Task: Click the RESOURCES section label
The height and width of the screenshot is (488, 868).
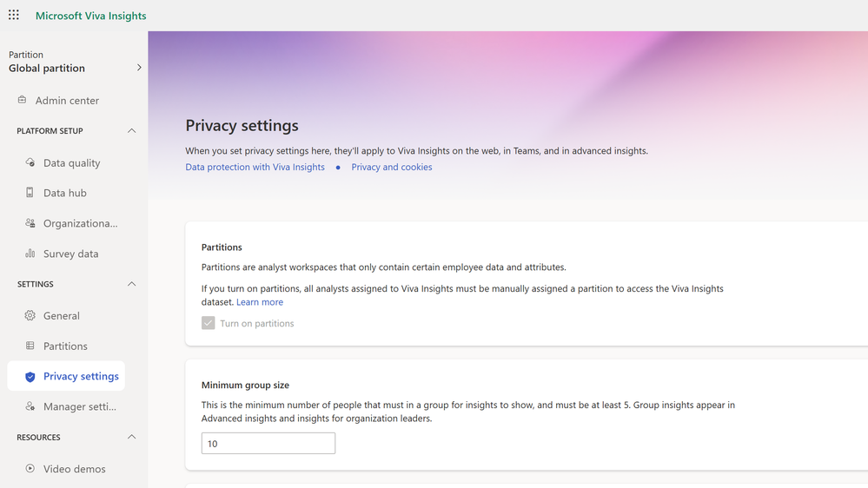Action: pyautogui.click(x=39, y=437)
